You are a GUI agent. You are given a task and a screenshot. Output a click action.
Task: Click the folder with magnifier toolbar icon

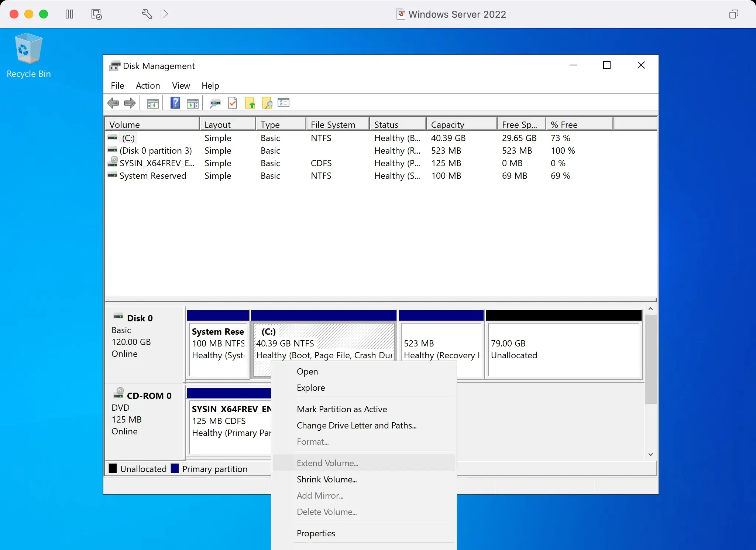click(267, 103)
